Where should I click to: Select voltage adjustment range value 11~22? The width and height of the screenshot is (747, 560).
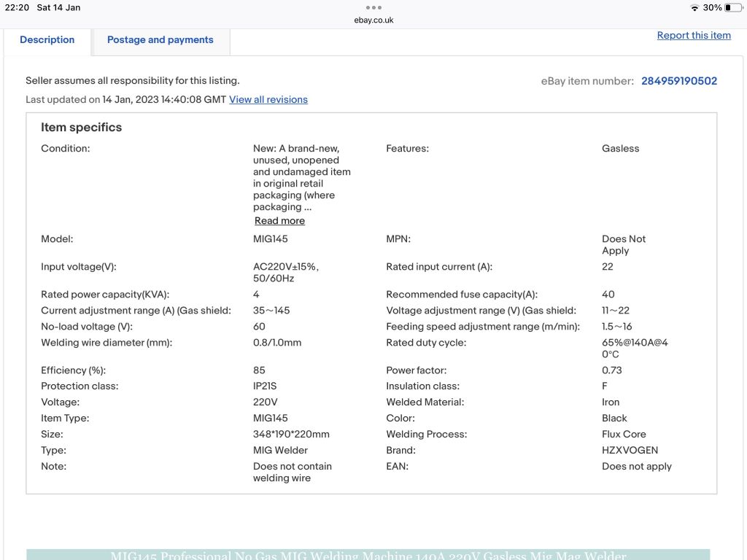[616, 310]
